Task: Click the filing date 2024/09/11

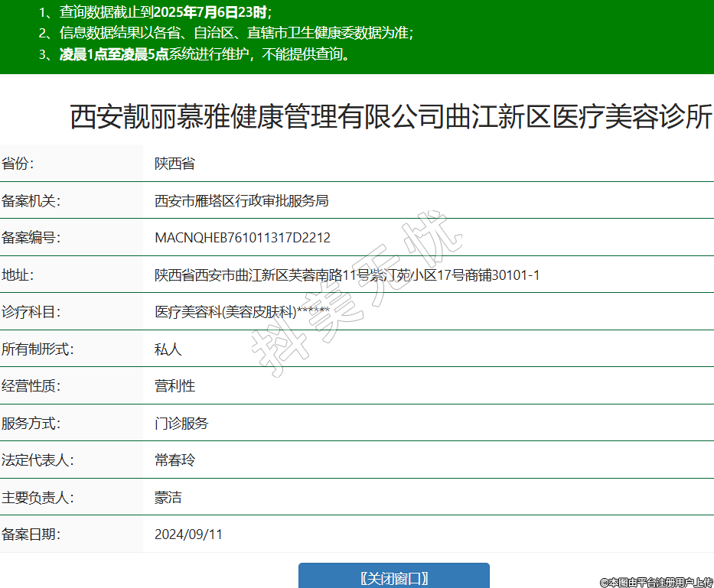Action: point(188,534)
